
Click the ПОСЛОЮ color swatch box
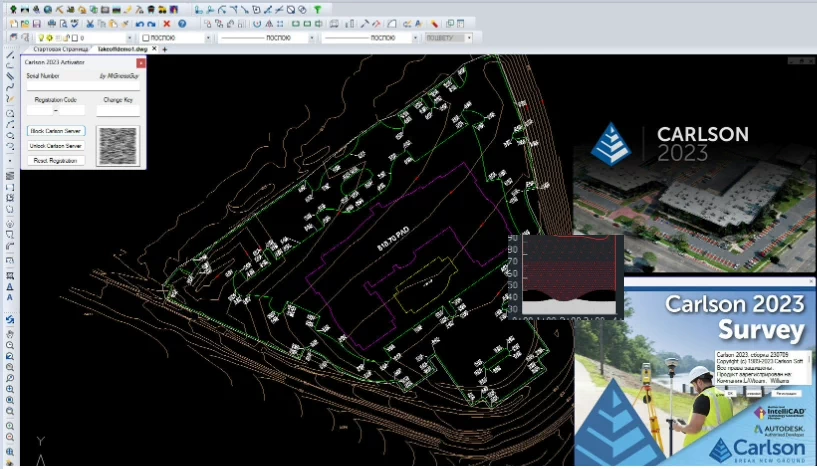[x=146, y=38]
